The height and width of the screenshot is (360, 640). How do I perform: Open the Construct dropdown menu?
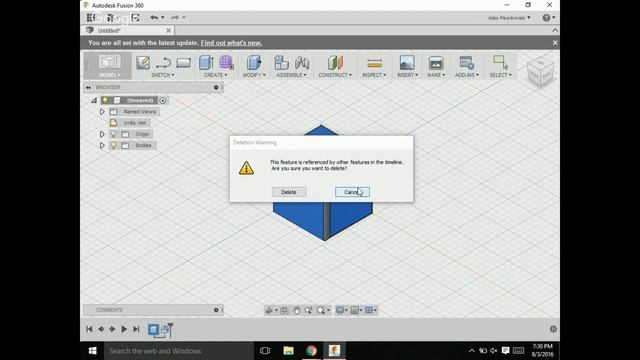point(335,75)
